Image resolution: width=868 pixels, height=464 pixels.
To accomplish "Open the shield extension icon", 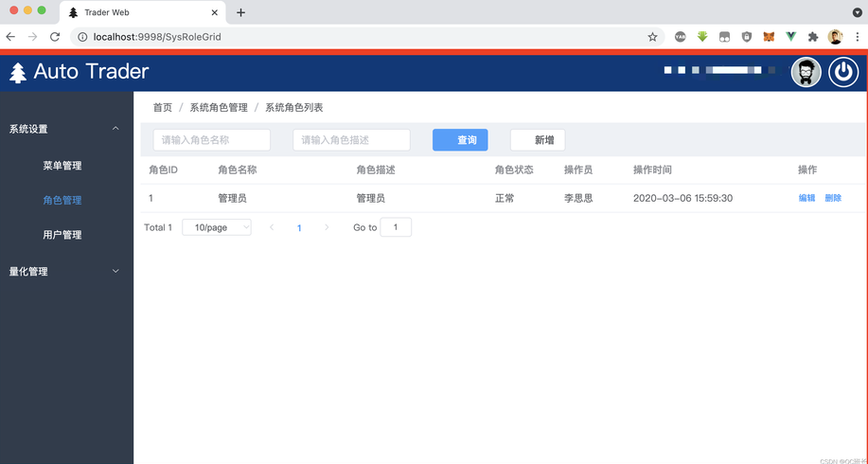I will pos(747,37).
